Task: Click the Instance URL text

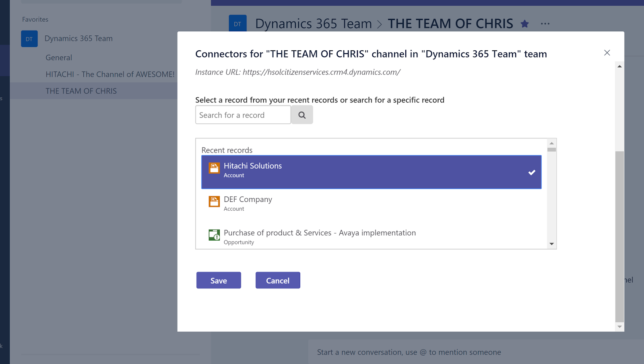Action: point(298,72)
